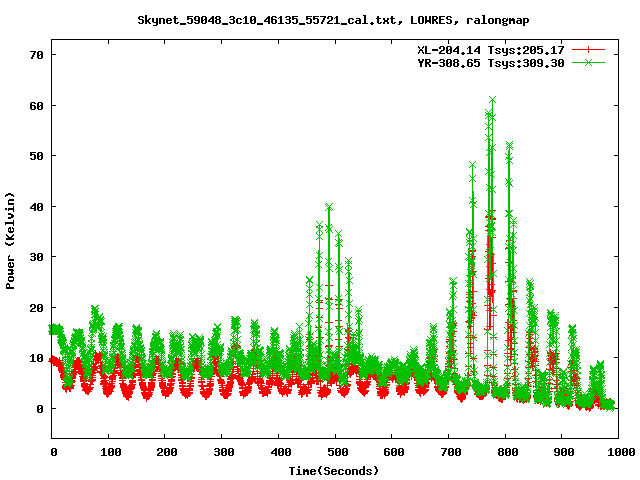Click x-axis tick label 100
Image resolution: width=640 pixels, height=480 pixels.
point(110,452)
